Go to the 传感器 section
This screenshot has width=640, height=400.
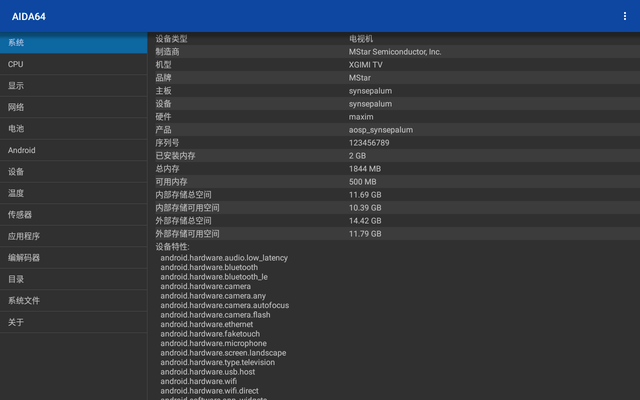pyautogui.click(x=73, y=215)
